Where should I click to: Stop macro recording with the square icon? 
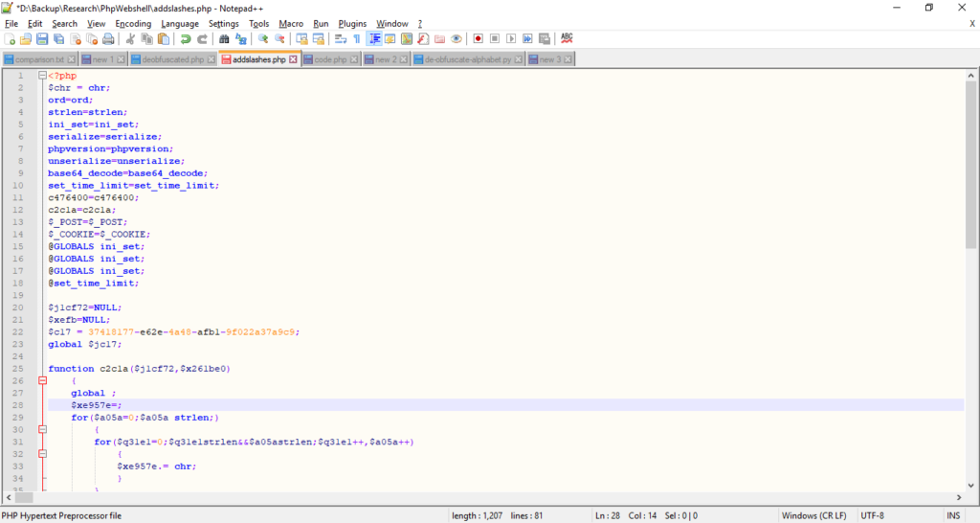[x=495, y=38]
